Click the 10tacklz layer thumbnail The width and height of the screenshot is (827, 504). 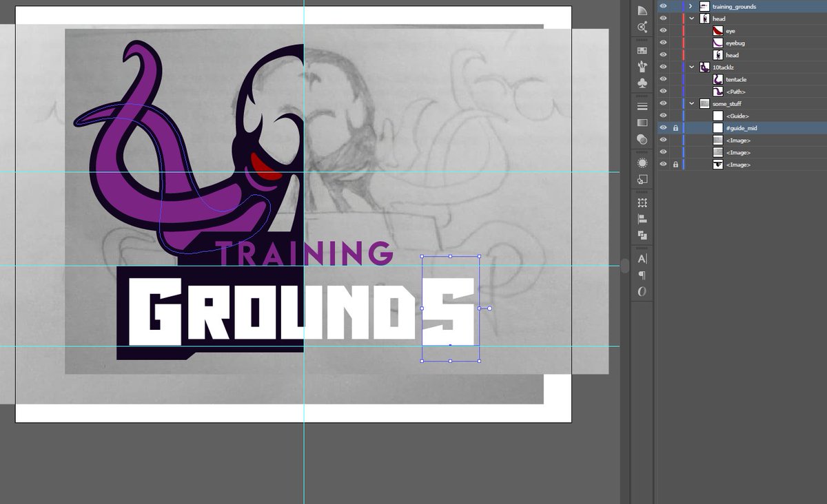pyautogui.click(x=704, y=67)
